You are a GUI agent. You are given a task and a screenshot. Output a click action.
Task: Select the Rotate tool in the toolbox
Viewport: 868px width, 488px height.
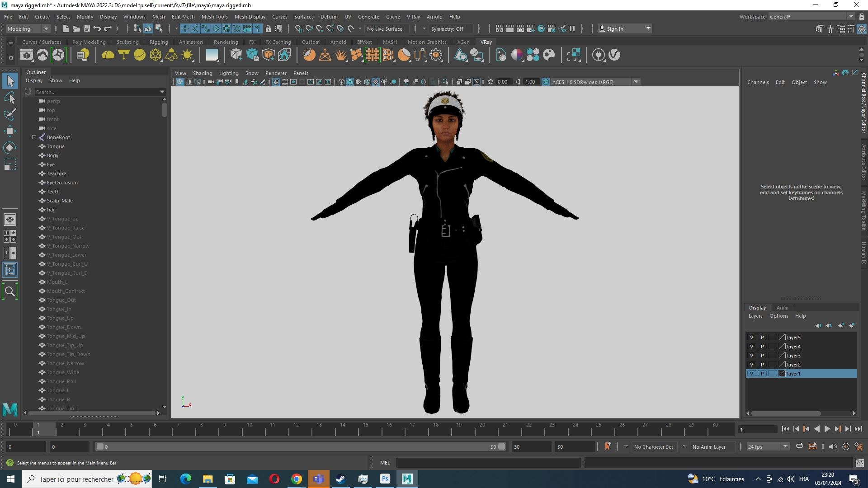pos(10,148)
